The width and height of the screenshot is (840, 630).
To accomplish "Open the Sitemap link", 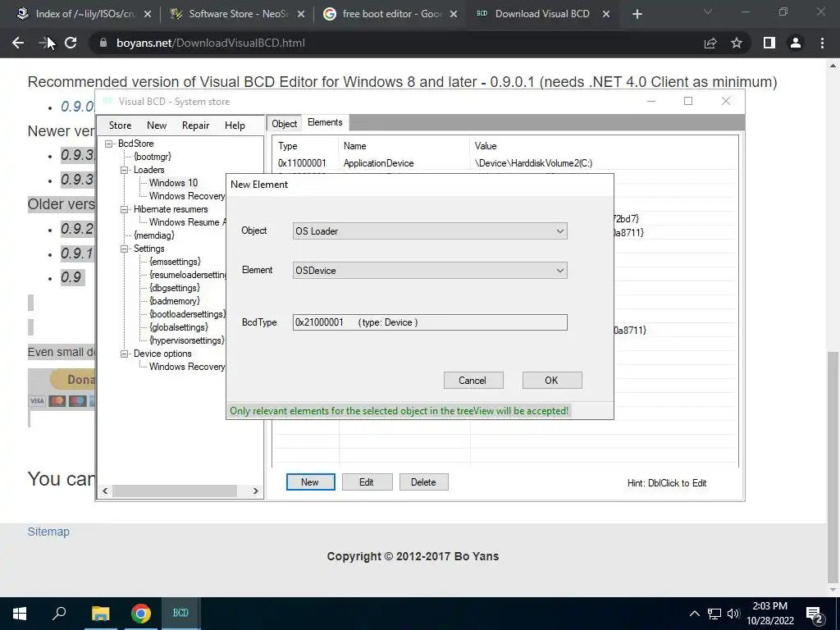I will pyautogui.click(x=48, y=532).
